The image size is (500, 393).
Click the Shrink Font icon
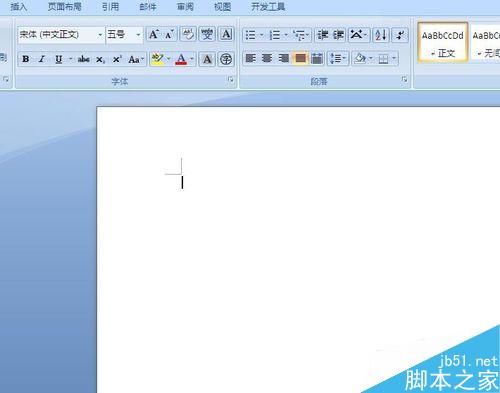(169, 34)
